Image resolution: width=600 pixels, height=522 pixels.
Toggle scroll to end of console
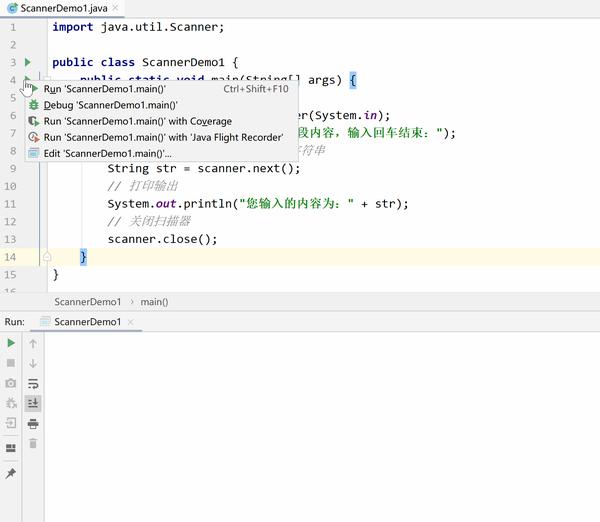[x=33, y=403]
